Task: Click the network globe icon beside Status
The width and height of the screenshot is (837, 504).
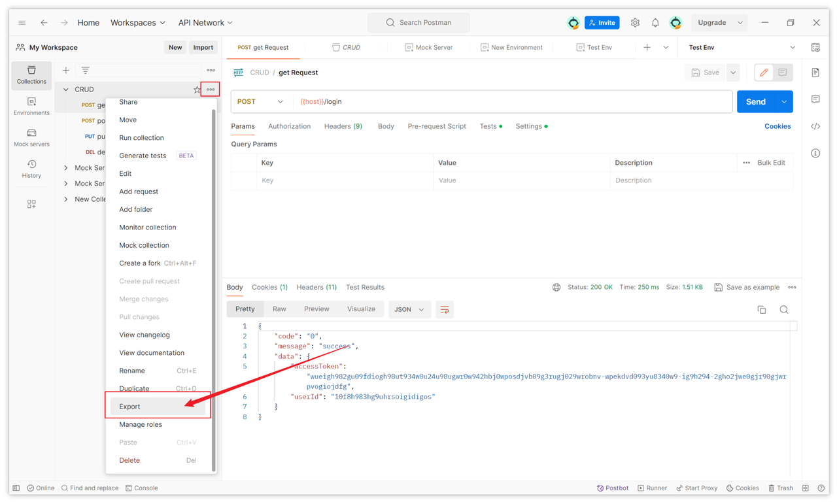Action: click(x=556, y=287)
